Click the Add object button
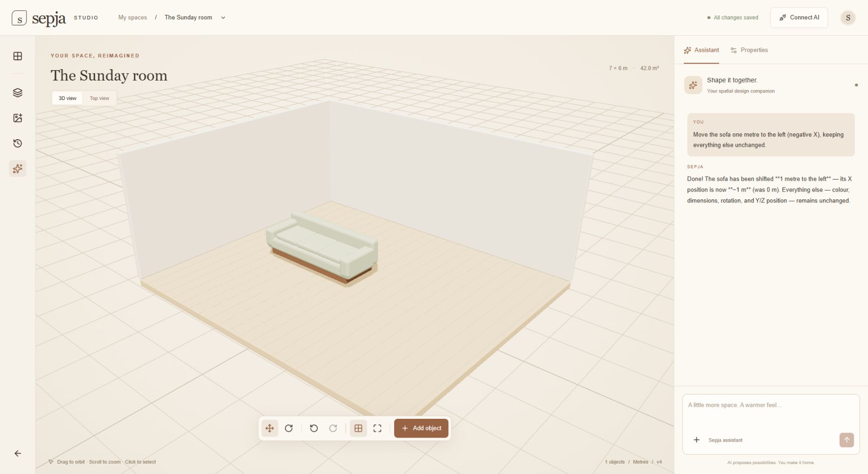The width and height of the screenshot is (868, 474). (x=421, y=428)
